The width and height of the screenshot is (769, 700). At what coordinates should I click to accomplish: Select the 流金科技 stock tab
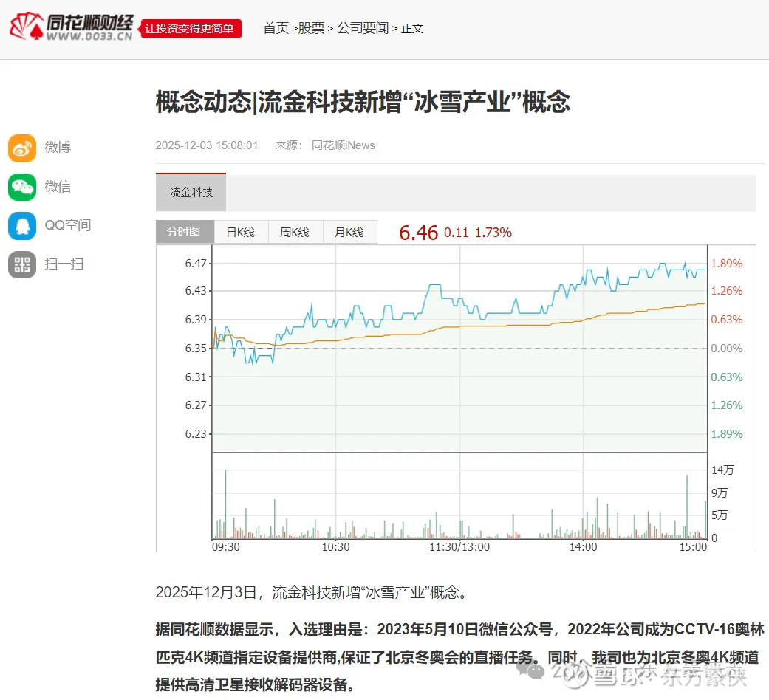(191, 192)
